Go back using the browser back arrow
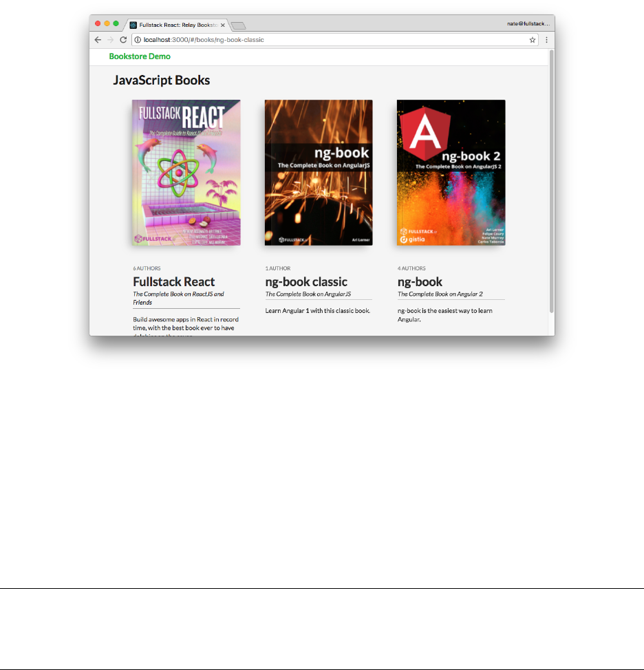 (x=98, y=40)
